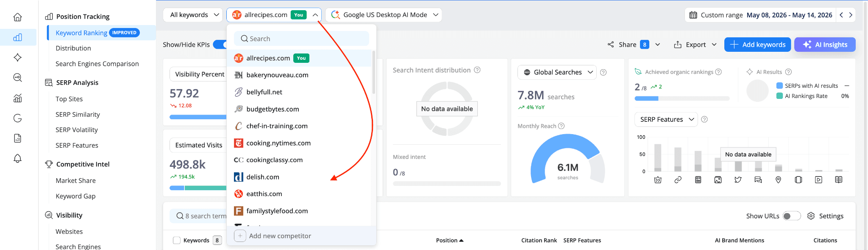Select the image pack SERP feature icon
Screen dimensions: 868x250
pyautogui.click(x=718, y=180)
